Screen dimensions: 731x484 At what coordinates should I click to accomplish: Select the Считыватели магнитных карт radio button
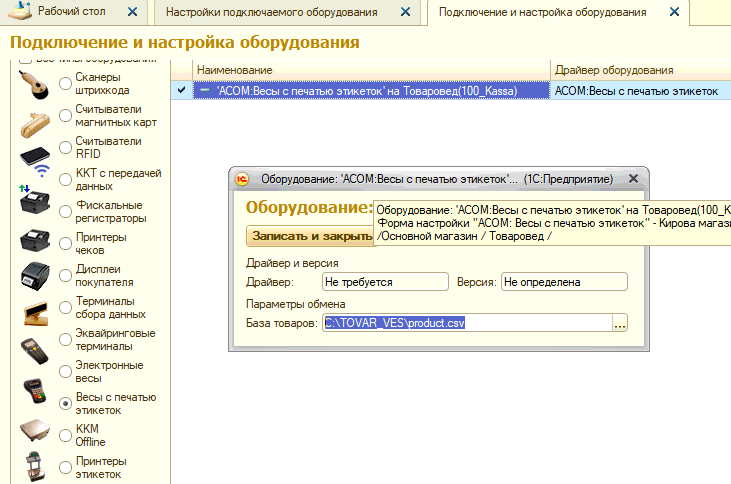65,116
